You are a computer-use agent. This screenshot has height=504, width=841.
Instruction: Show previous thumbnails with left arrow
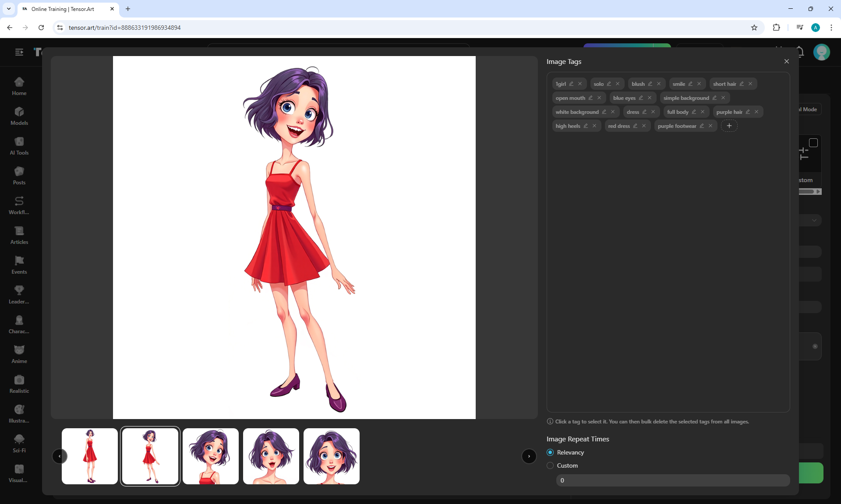60,456
